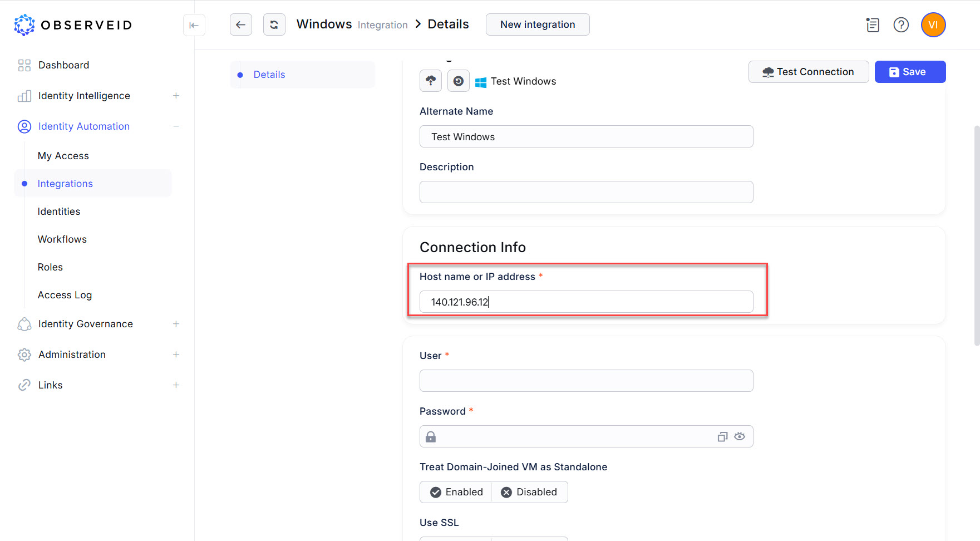Screen dimensions: 980x541
Task: Click the ObserveID logo icon
Action: coord(24,25)
